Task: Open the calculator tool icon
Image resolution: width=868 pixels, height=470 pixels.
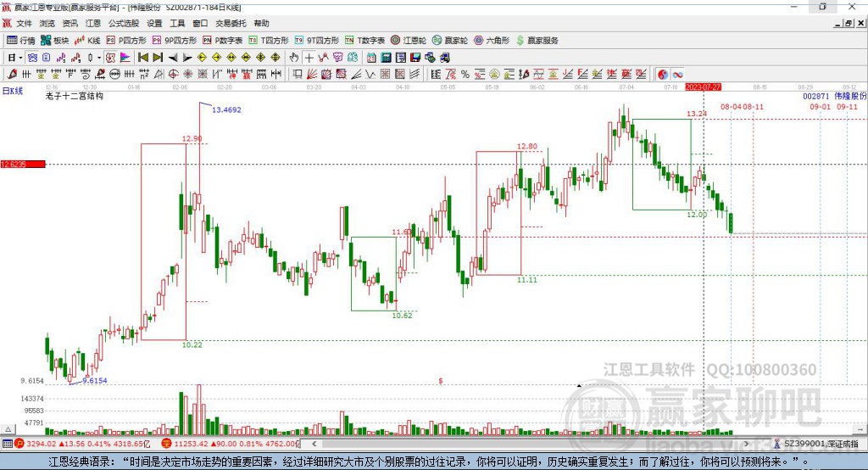Action: click(x=386, y=58)
